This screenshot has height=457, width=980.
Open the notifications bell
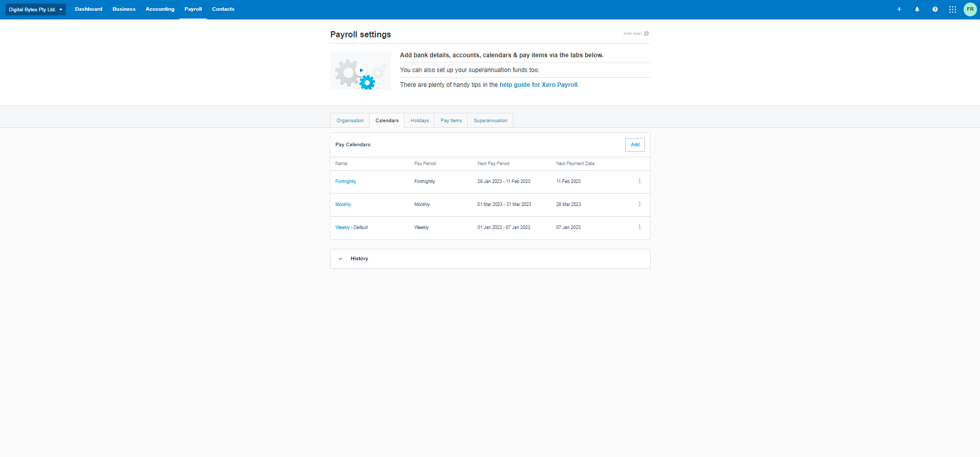(917, 9)
